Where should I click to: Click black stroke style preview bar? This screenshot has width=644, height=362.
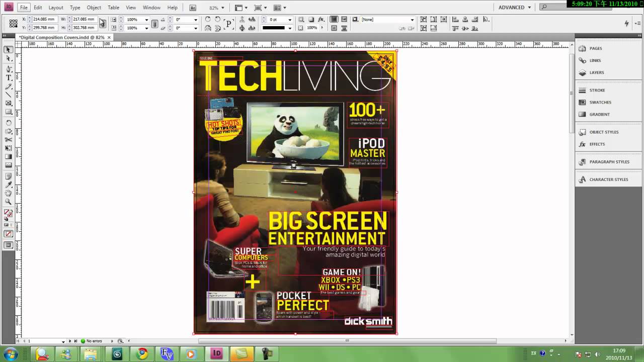(x=274, y=28)
